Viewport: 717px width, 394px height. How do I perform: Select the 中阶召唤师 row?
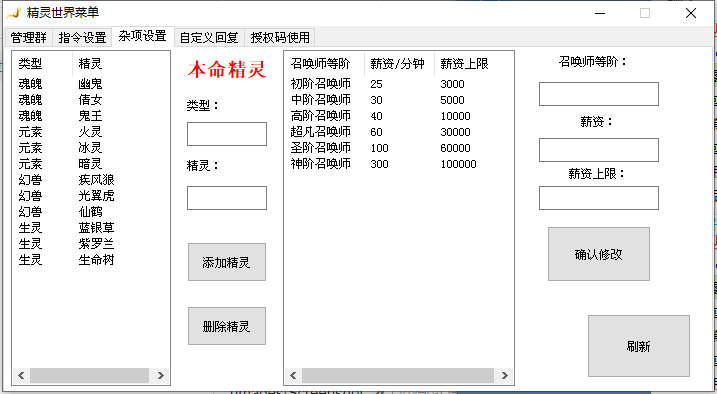(399, 100)
